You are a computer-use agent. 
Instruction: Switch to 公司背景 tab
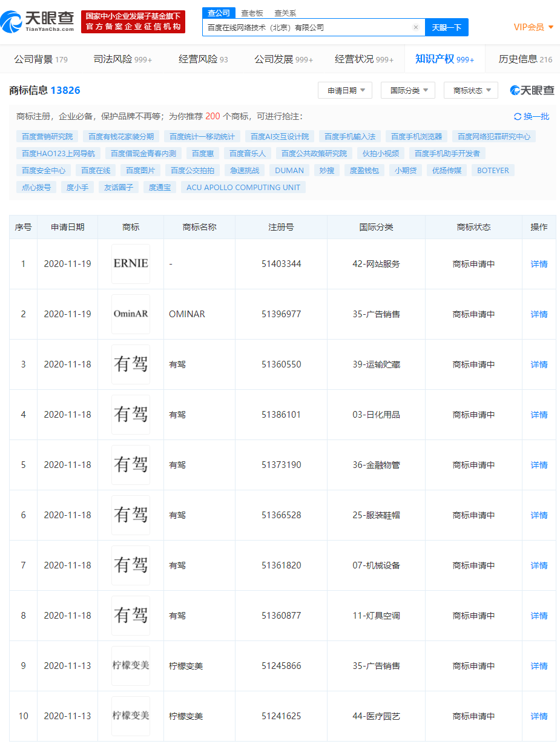tap(41, 59)
